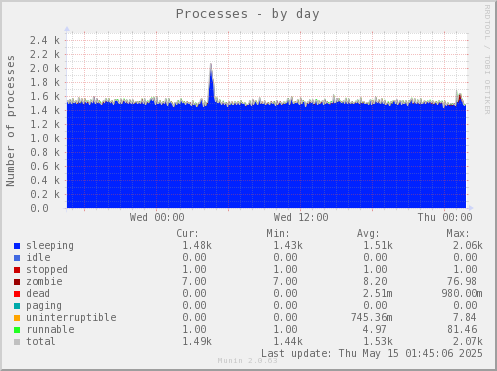
Task: Click uninterruptible average value 745.36m
Action: [372, 317]
